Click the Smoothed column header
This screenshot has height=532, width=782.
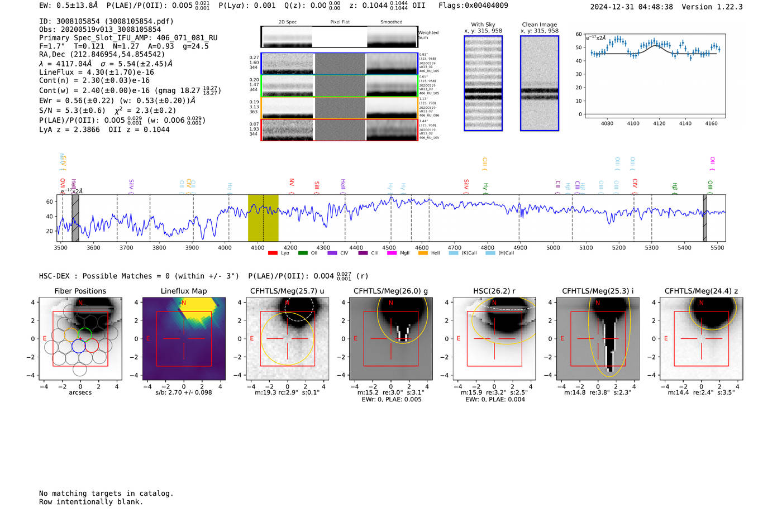point(392,22)
